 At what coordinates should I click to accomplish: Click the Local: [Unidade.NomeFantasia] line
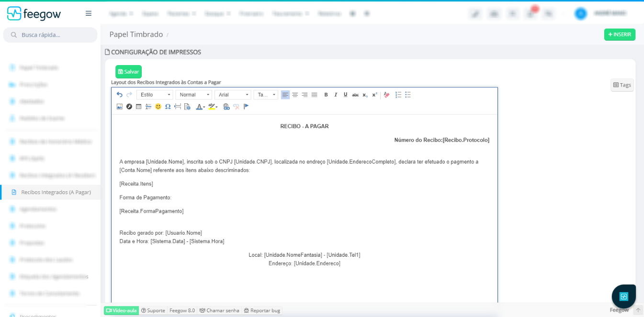coord(305,255)
